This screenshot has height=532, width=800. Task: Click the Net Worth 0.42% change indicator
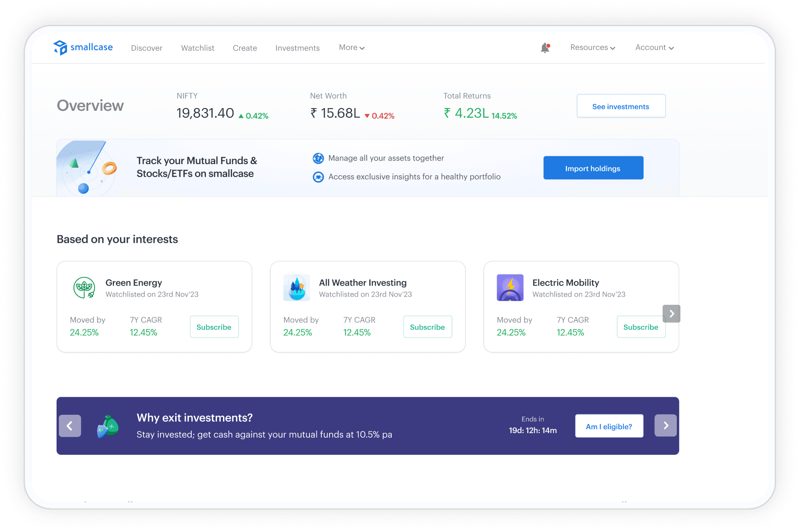coord(379,116)
